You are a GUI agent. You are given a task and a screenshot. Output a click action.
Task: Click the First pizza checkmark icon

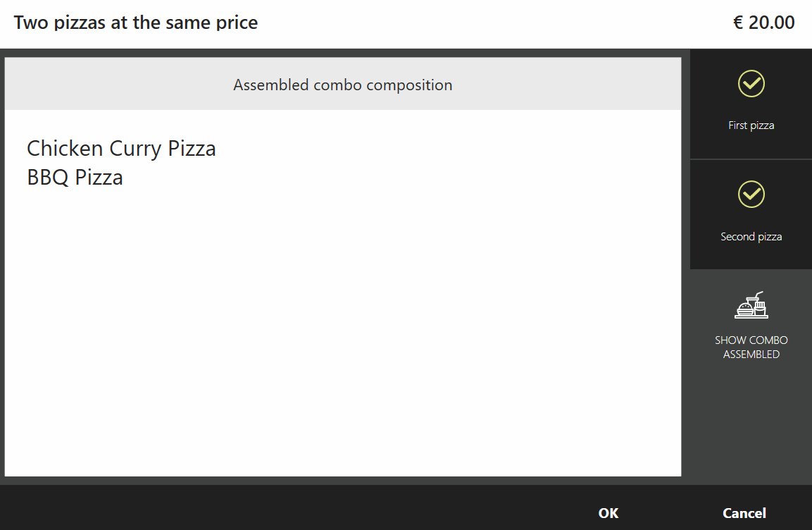tap(751, 84)
